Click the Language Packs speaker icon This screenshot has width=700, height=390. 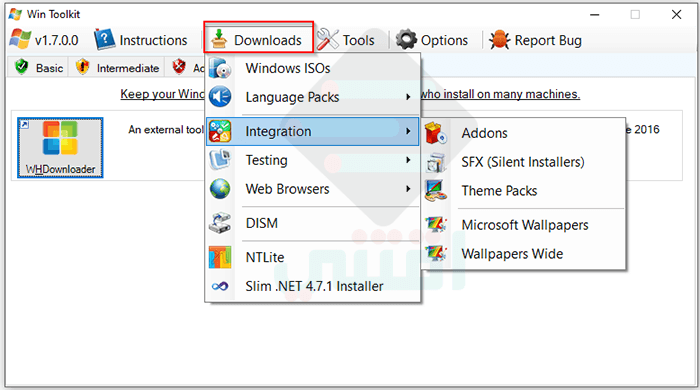pyautogui.click(x=220, y=97)
